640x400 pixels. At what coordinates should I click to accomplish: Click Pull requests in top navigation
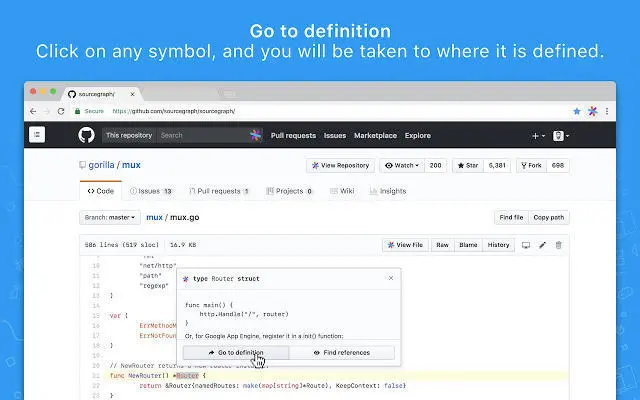pyautogui.click(x=293, y=136)
